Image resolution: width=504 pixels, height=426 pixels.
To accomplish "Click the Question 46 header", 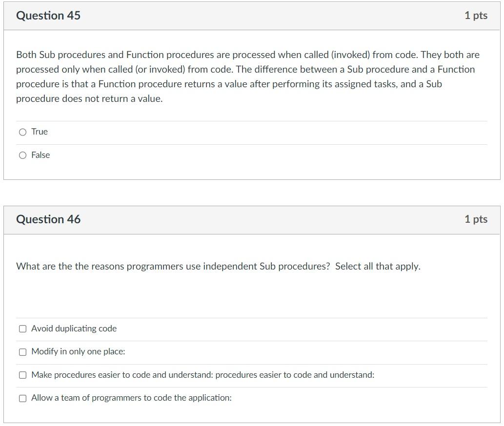I will (x=48, y=219).
